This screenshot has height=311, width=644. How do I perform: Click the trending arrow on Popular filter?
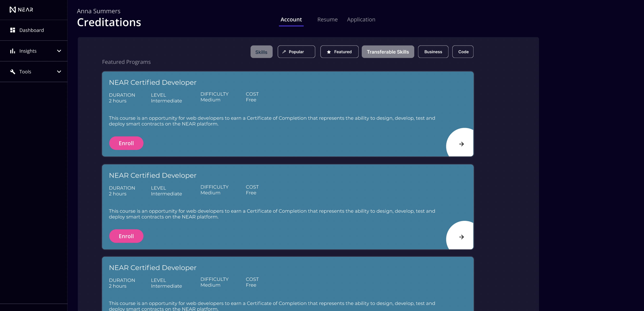pyautogui.click(x=284, y=52)
